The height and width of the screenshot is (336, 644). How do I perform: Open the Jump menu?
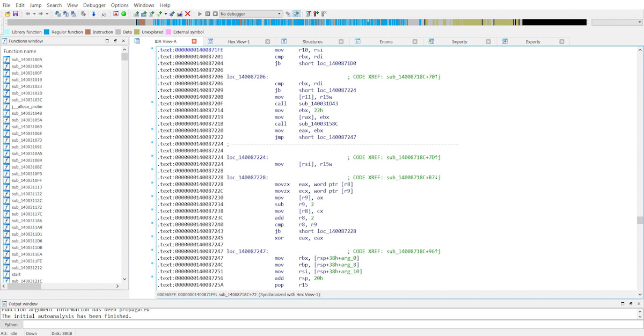[x=35, y=5]
